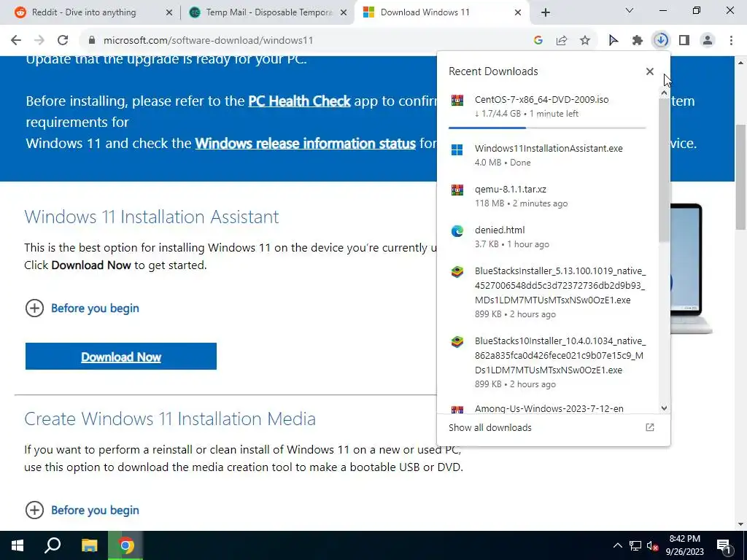Close the Recent Downloads popup

point(650,71)
